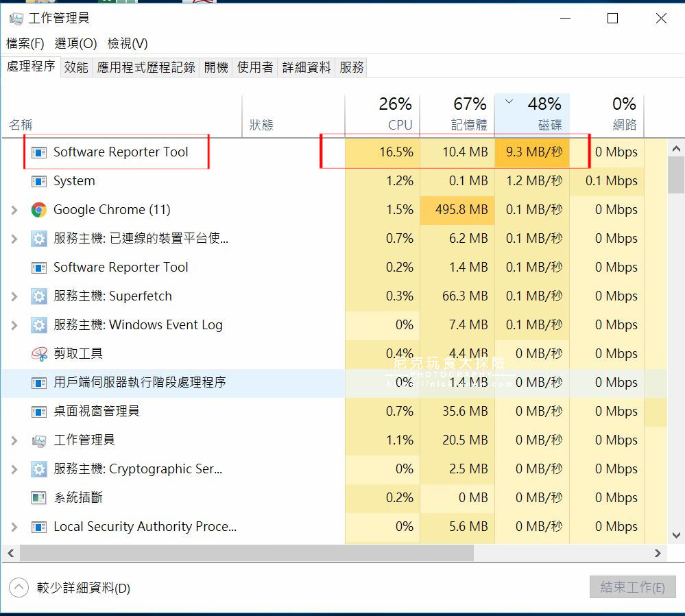The height and width of the screenshot is (616, 685).
Task: Open the 詳細資料 tab
Action: (x=307, y=67)
